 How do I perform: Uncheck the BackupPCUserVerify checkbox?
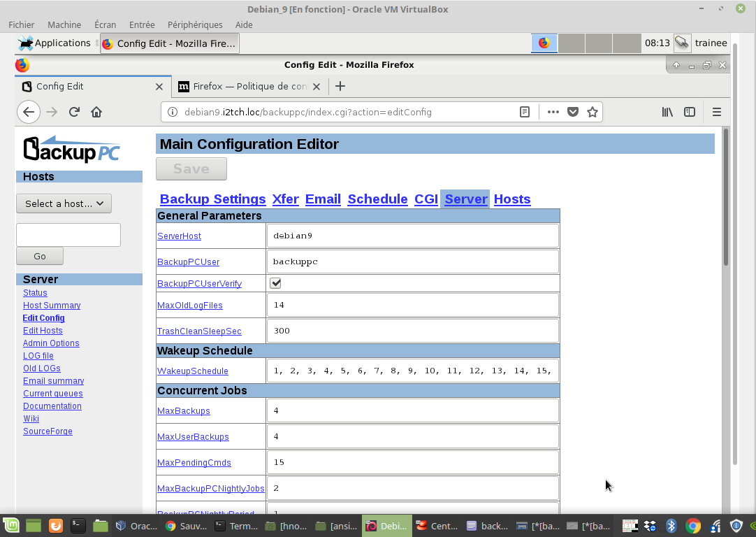click(275, 283)
